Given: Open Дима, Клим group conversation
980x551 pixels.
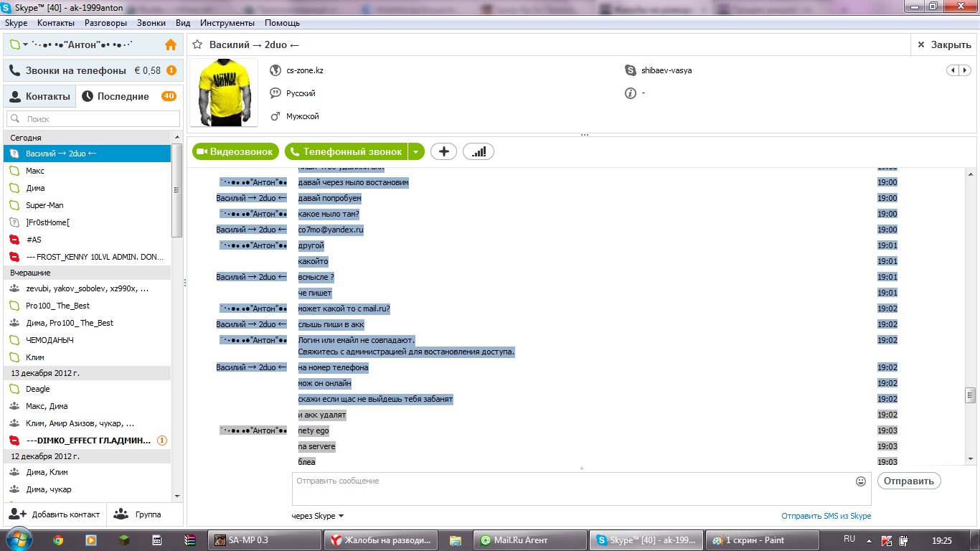Looking at the screenshot, I should [88, 472].
